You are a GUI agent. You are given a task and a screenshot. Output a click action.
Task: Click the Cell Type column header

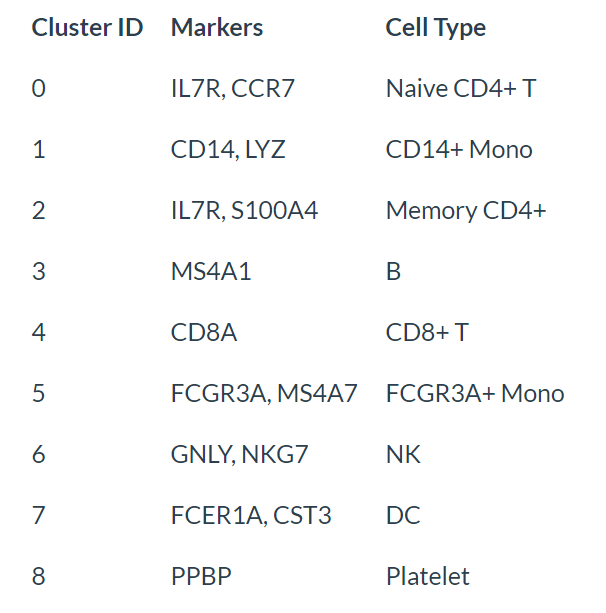(436, 29)
